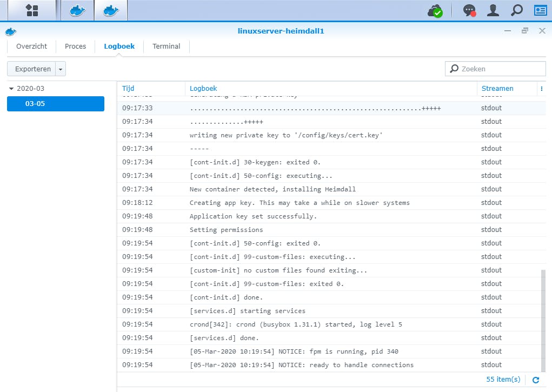This screenshot has height=392, width=552.
Task: Select '50-config: executing...' log entry
Action: pyautogui.click(x=331, y=176)
